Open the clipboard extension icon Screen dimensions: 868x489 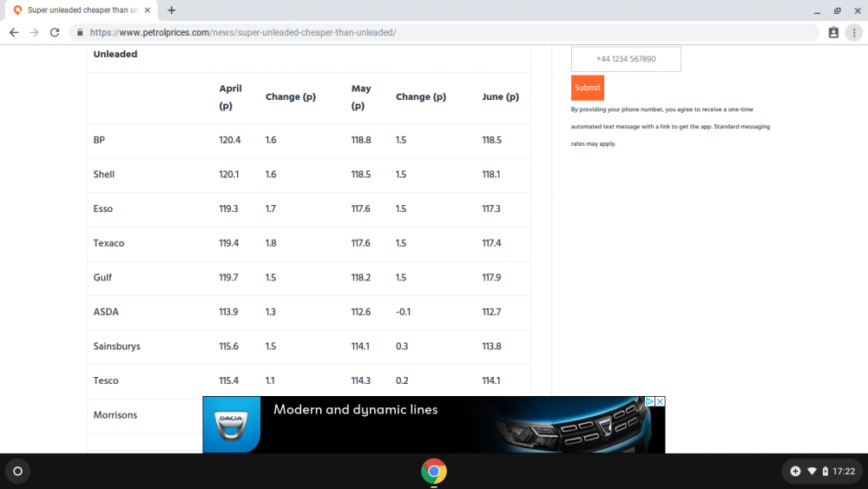(833, 33)
